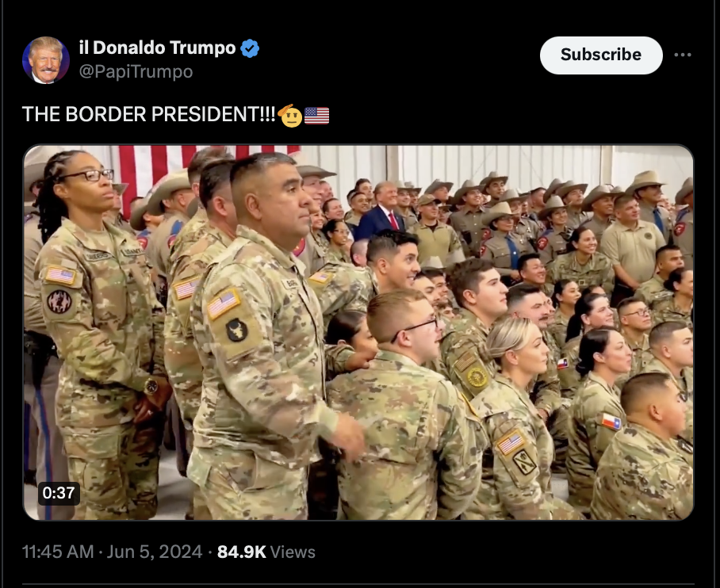Click the 0:37 video duration badge
720x588 pixels.
pyautogui.click(x=59, y=493)
